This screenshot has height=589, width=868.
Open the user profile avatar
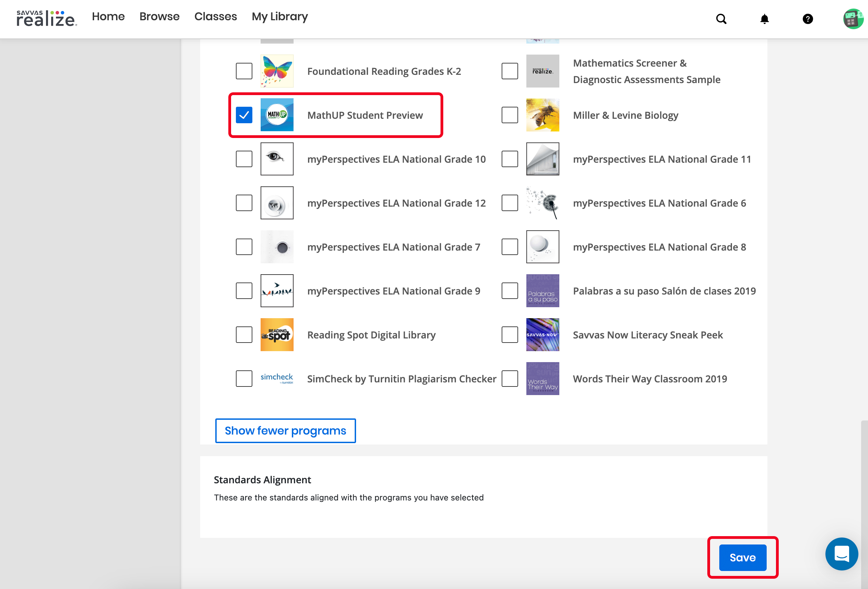coord(853,19)
